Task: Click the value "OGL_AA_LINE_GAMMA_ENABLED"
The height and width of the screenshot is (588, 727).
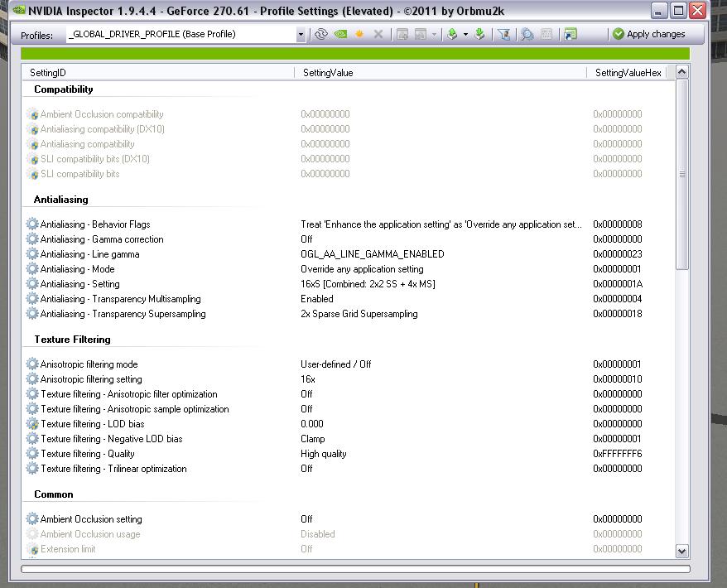Action: tap(373, 254)
